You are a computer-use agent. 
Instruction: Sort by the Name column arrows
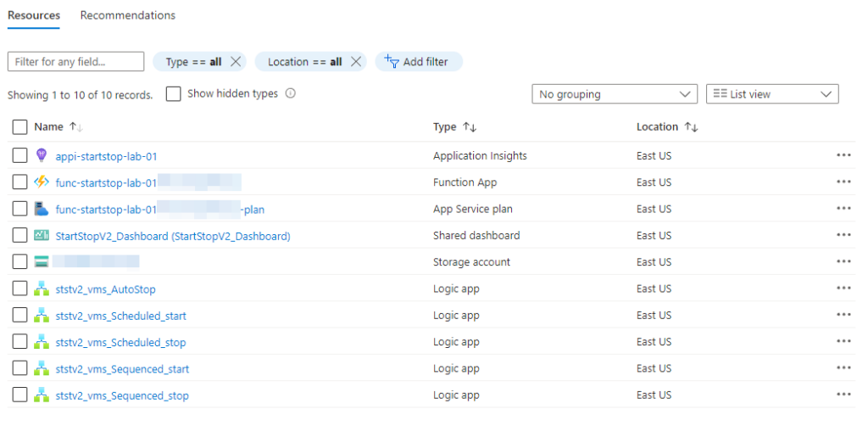75,126
